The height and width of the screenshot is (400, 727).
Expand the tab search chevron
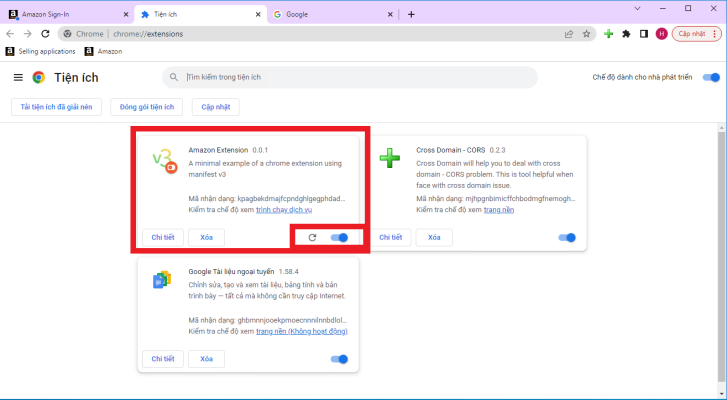(638, 8)
